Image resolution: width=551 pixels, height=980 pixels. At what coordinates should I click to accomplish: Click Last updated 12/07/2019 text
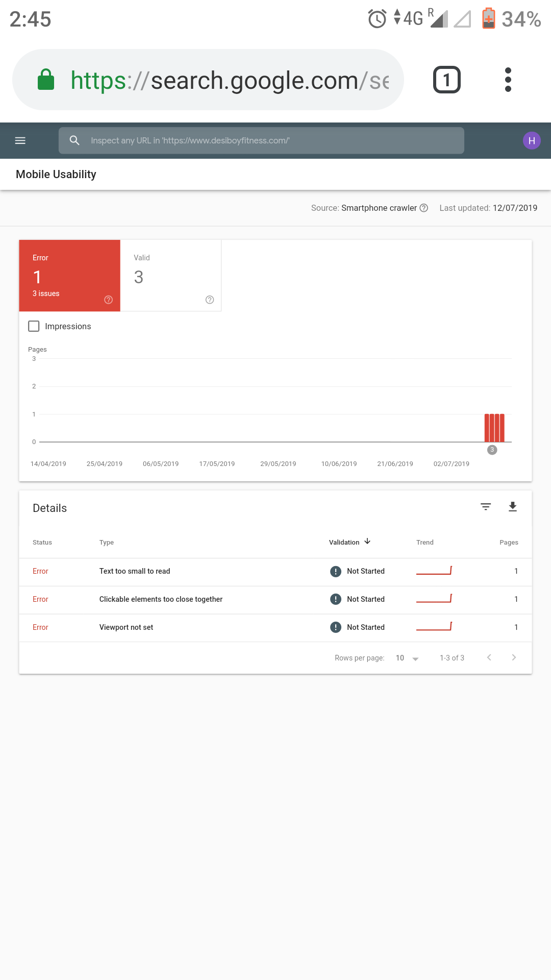click(x=488, y=208)
